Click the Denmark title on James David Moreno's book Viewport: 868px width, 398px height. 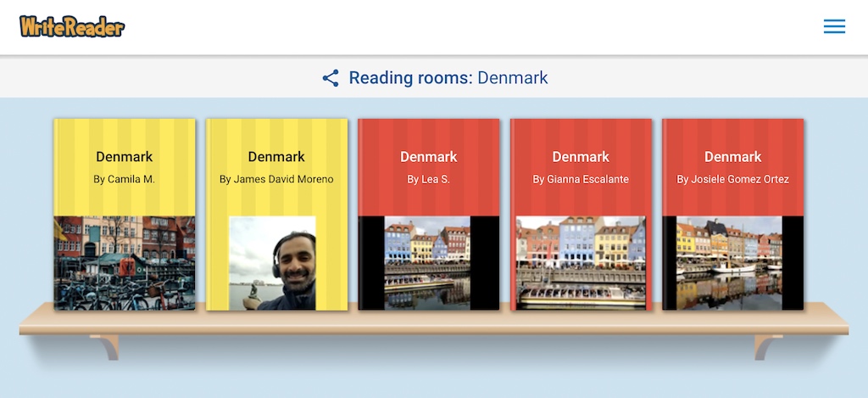277,157
